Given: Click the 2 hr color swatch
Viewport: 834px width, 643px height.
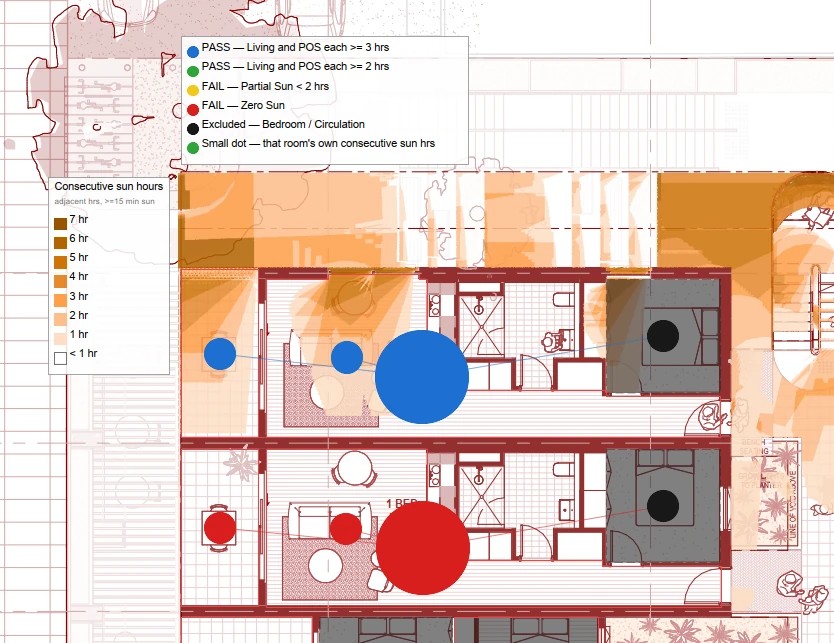Looking at the screenshot, I should (x=60, y=320).
